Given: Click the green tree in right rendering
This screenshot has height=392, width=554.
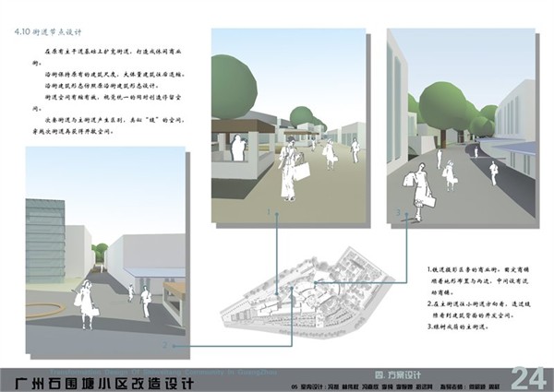Looking at the screenshot, I should 448,103.
